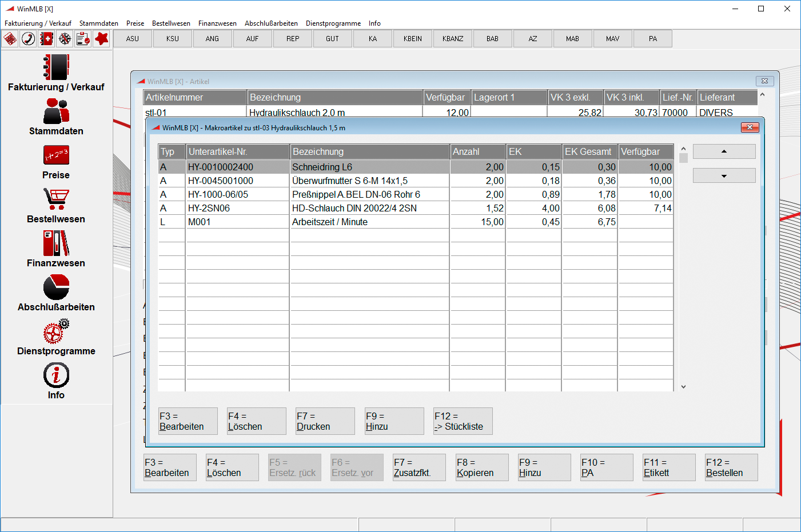The width and height of the screenshot is (801, 532).
Task: Click the KBEIN toolbar button
Action: point(413,39)
